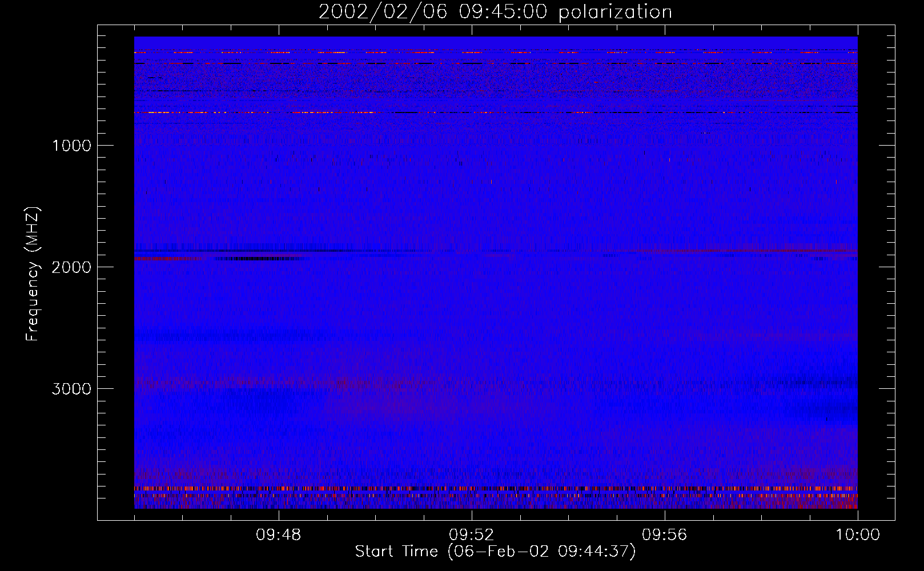The image size is (924, 571).
Task: Click the '1000' frequency tick label
Action: 71,146
